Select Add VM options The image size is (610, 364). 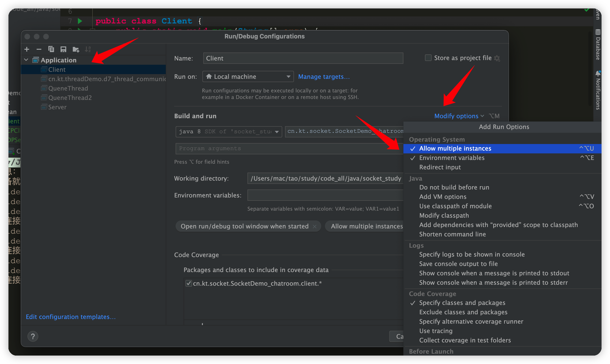click(502, 197)
